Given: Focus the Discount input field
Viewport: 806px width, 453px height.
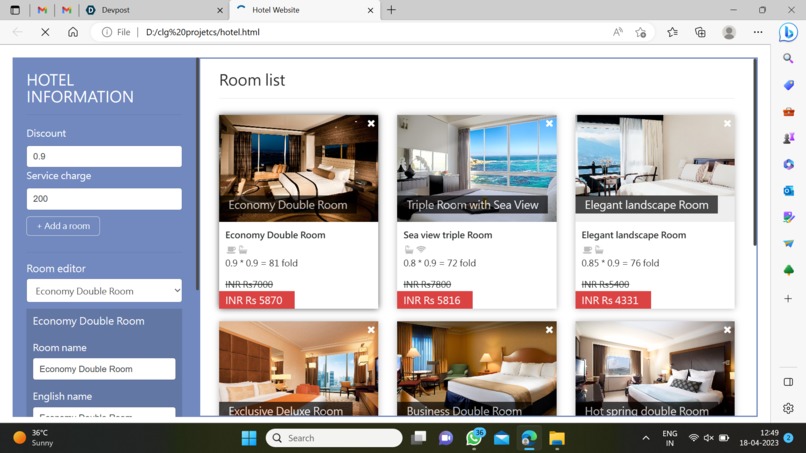Looking at the screenshot, I should pyautogui.click(x=104, y=156).
